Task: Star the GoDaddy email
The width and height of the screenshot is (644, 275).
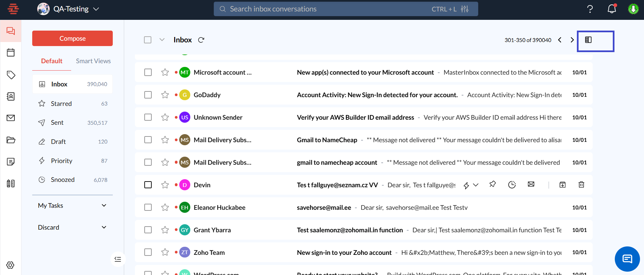Action: (x=165, y=95)
